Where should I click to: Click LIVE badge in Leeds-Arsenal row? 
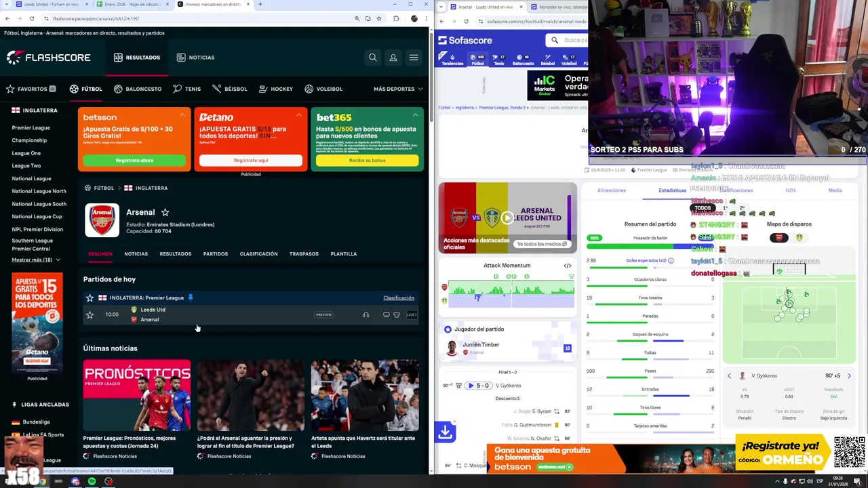[412, 314]
